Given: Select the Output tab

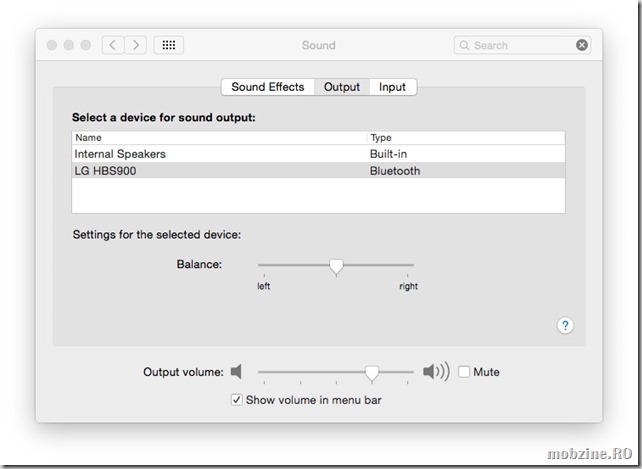Looking at the screenshot, I should (x=342, y=87).
